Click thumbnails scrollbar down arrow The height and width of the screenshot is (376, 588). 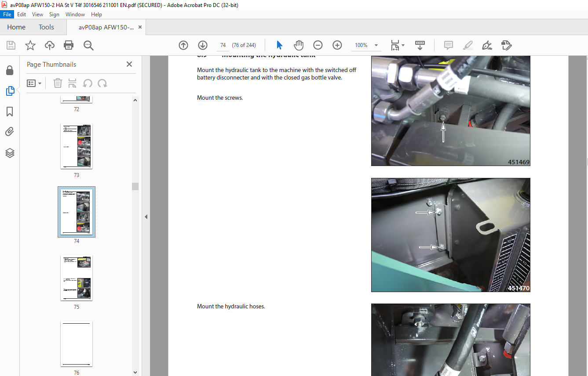tap(135, 372)
